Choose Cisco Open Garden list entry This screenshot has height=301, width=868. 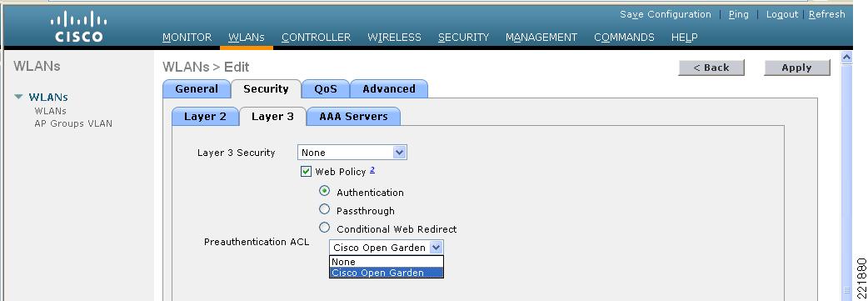pyautogui.click(x=387, y=272)
